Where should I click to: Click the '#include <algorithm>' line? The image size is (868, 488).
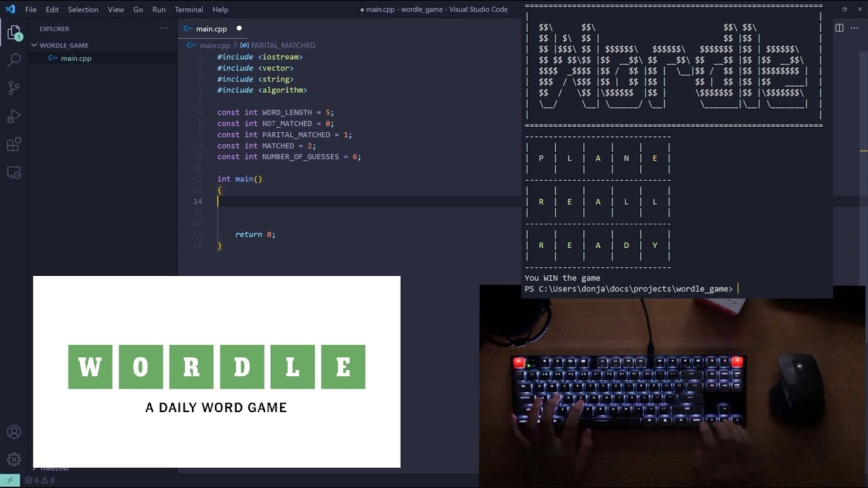pyautogui.click(x=262, y=90)
